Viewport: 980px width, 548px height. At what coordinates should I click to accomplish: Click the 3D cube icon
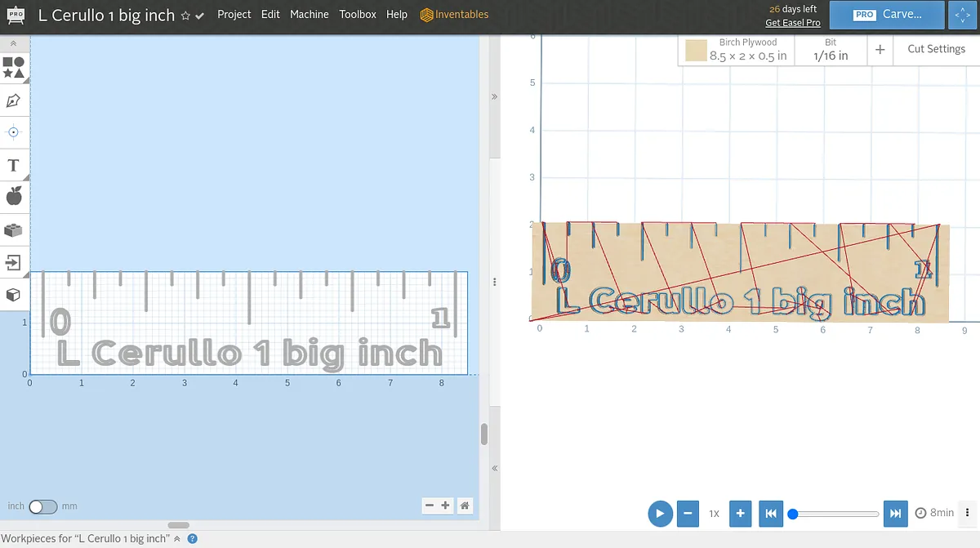click(x=13, y=294)
